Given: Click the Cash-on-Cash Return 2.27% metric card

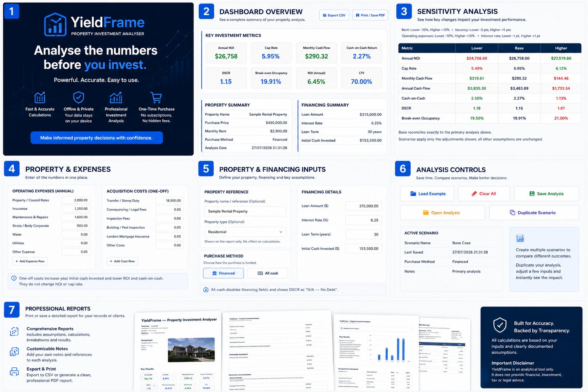Looking at the screenshot, I should [x=362, y=53].
